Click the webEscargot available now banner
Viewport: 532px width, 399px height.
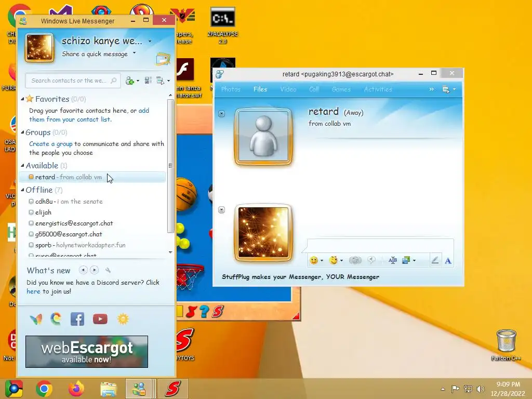87,352
